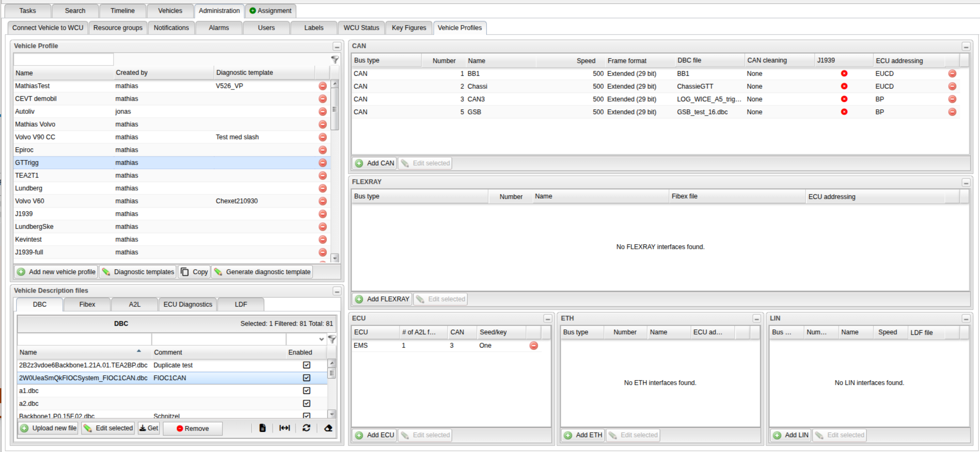The height and width of the screenshot is (452, 980).
Task: Open the Enabled filter dropdown in DBC table
Action: tap(322, 339)
